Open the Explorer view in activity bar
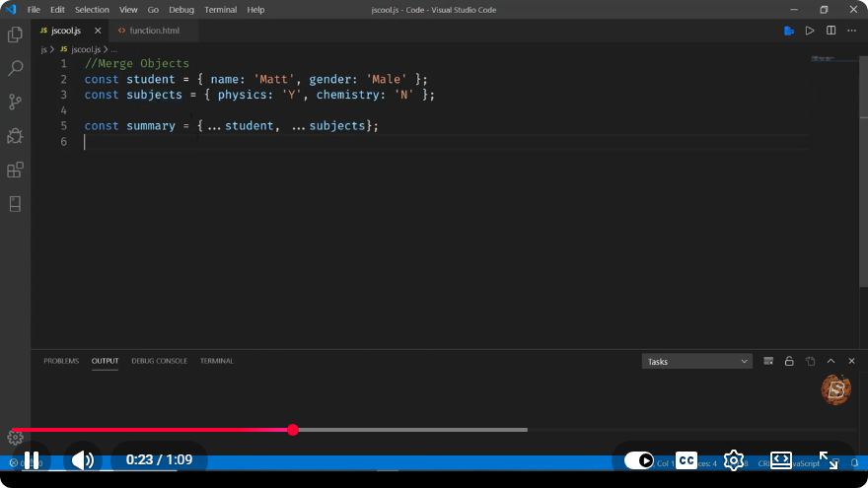This screenshot has height=488, width=868. [x=15, y=35]
